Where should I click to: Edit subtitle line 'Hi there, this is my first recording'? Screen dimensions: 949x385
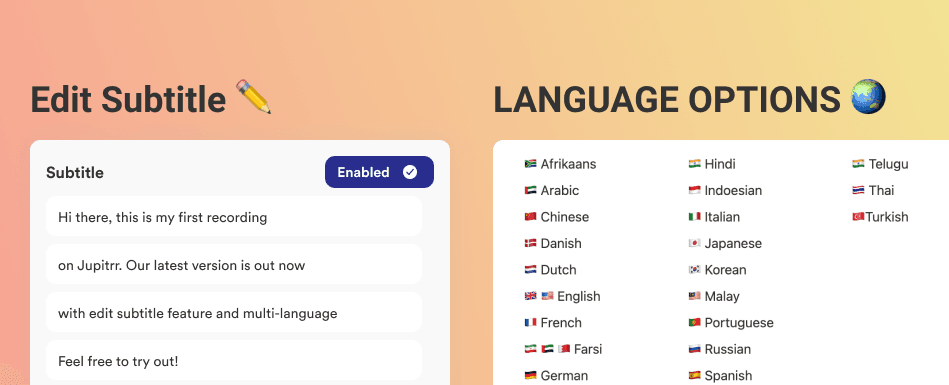(x=234, y=216)
